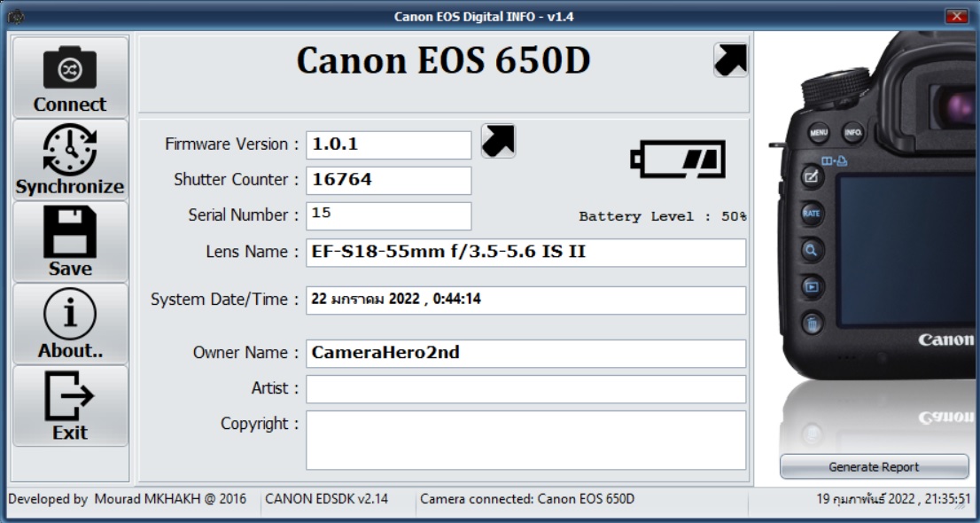Click the status bar date and time

894,498
